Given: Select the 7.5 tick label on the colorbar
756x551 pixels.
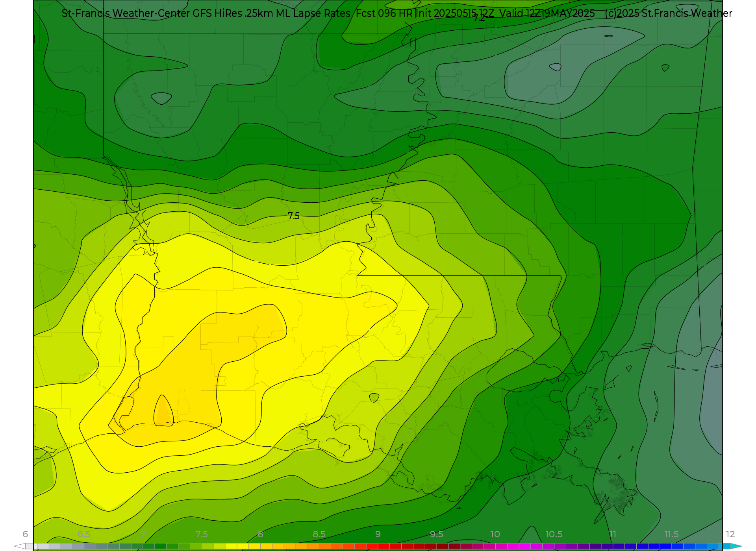Looking at the screenshot, I should click(x=201, y=534).
